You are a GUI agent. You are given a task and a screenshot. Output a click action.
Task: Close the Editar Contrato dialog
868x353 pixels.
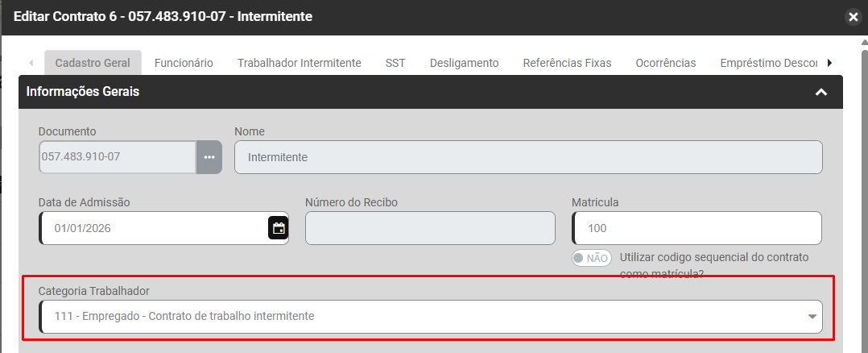coord(854,16)
